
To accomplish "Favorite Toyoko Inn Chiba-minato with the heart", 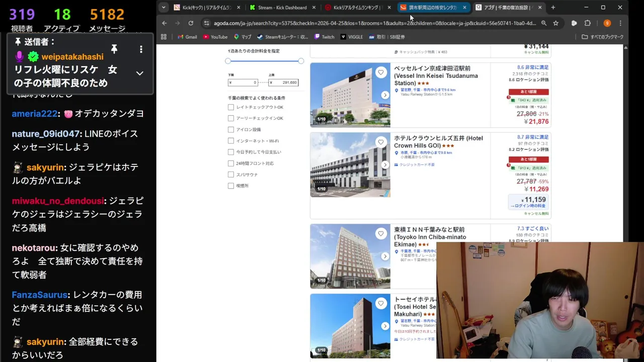I will [381, 234].
